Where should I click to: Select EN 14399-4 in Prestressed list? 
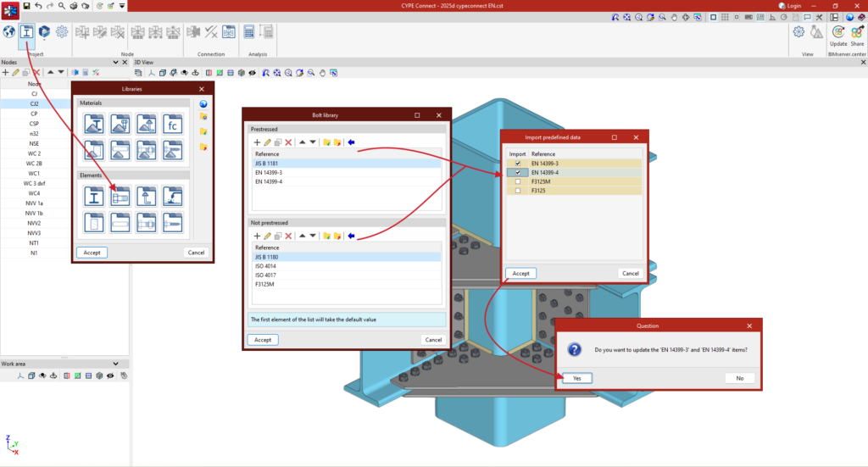coord(347,181)
